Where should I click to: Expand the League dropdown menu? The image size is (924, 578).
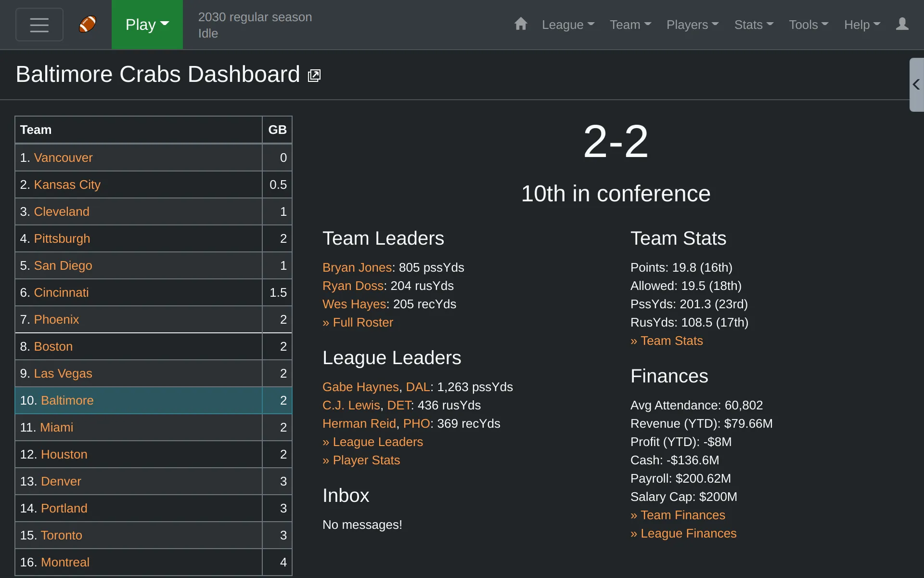coord(567,25)
